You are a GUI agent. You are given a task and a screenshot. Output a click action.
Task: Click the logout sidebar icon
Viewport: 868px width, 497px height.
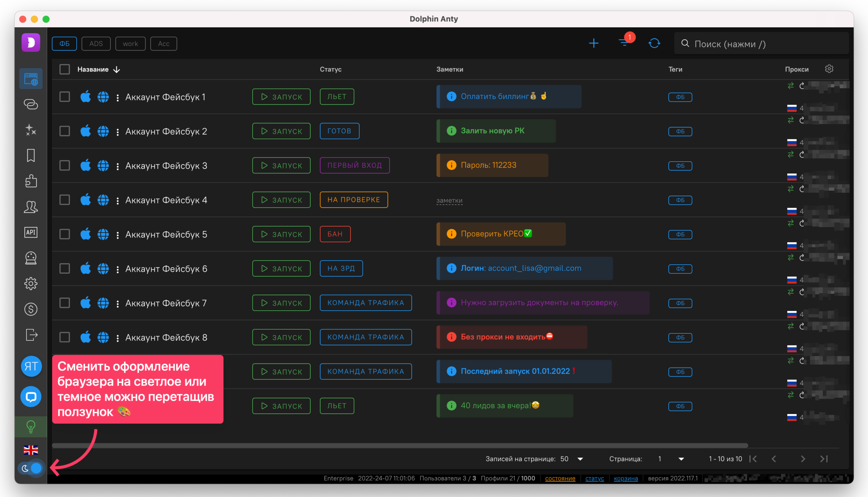(x=31, y=334)
